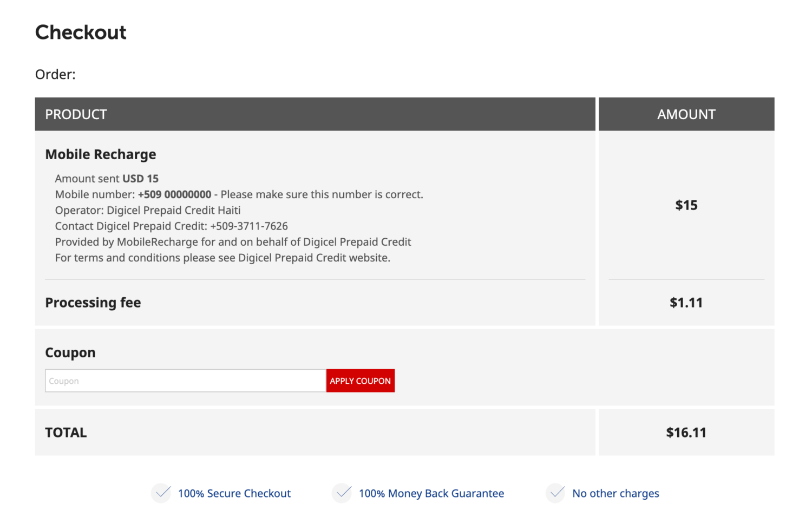Viewport: 812px width, 523px height.
Task: Click the Digicel Prepaid Credit contact number
Action: point(249,226)
